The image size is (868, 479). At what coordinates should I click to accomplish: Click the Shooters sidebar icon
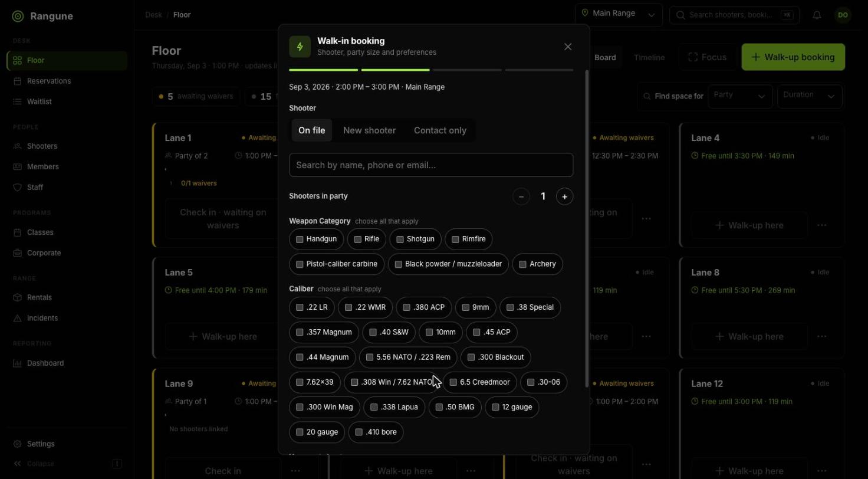coord(18,146)
